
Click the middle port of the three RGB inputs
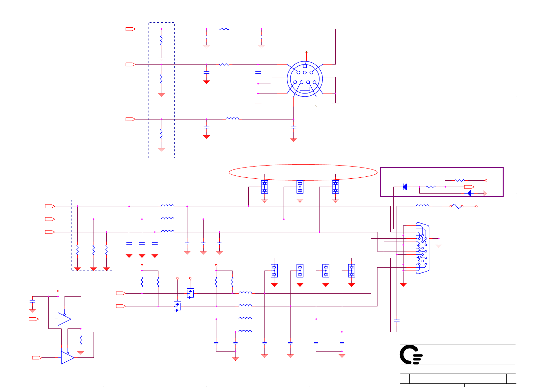pos(50,219)
